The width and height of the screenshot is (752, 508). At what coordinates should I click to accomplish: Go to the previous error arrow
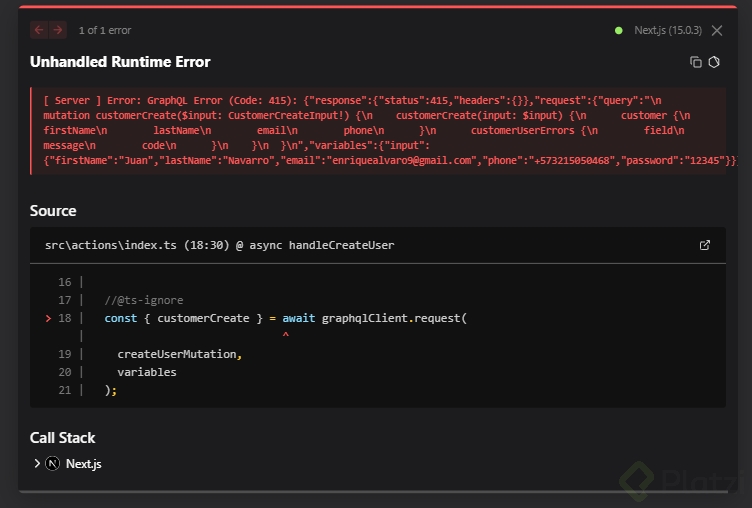click(x=40, y=30)
